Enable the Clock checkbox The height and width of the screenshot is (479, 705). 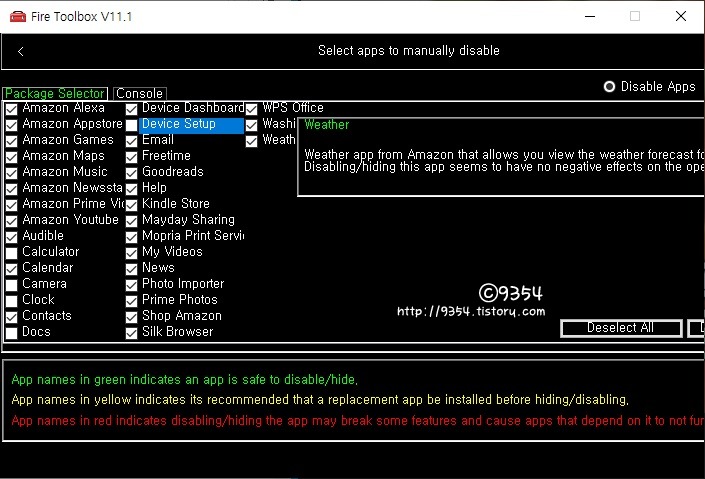(x=12, y=300)
